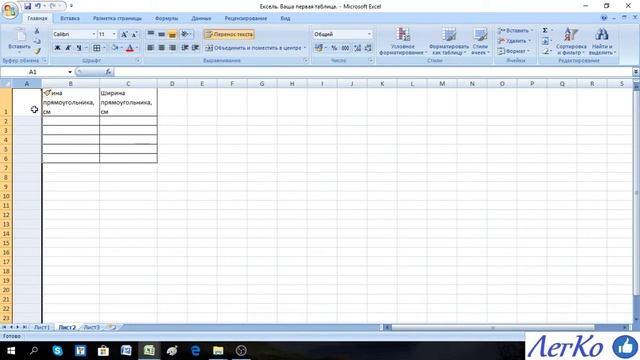Align text to top of cell

(x=151, y=34)
